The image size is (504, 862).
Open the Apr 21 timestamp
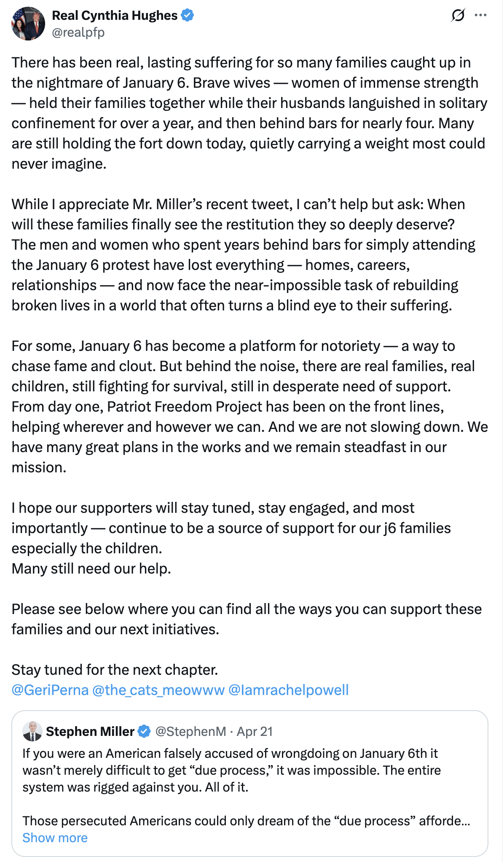click(255, 731)
